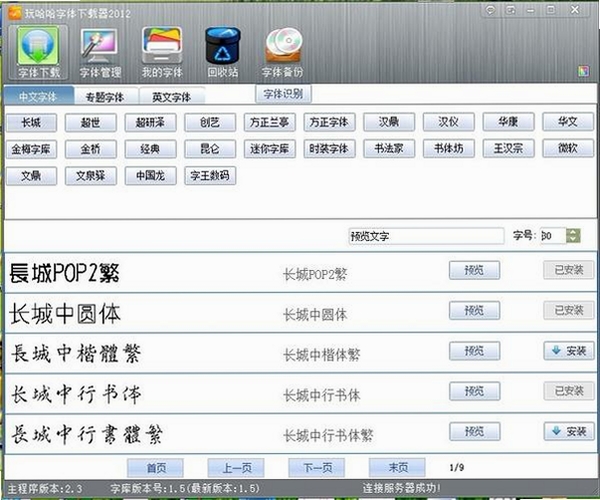This screenshot has width=600, height=500.
Task: Select the 汉鼎 font category
Action: click(x=389, y=122)
